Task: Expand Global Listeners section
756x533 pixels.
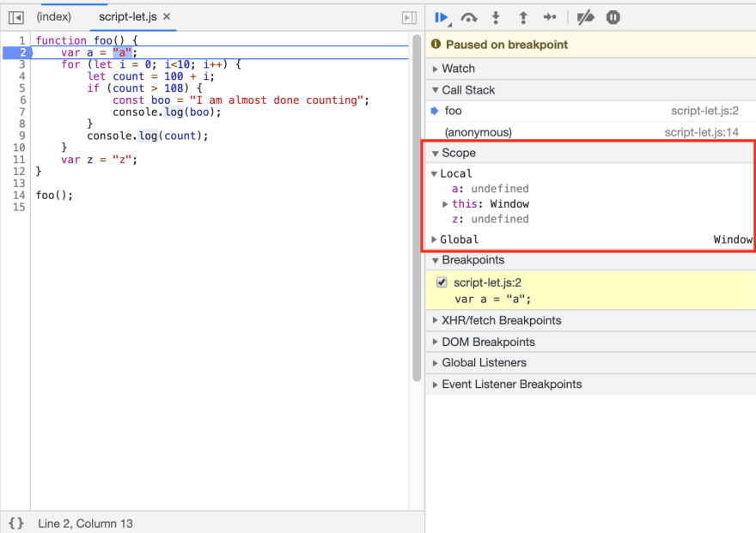Action: [591, 363]
